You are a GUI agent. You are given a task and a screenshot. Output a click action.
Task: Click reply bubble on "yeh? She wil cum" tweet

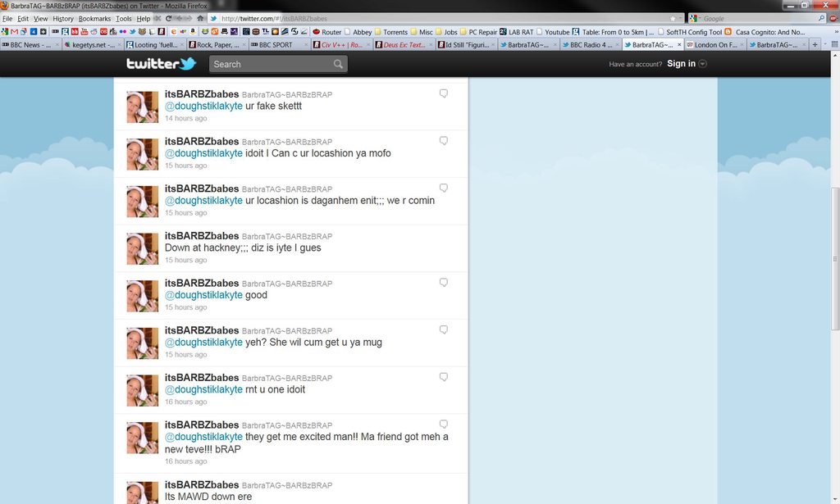(444, 329)
